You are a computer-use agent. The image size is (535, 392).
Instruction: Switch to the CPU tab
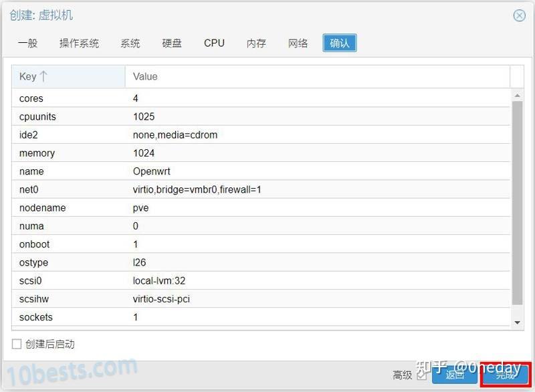tap(213, 43)
